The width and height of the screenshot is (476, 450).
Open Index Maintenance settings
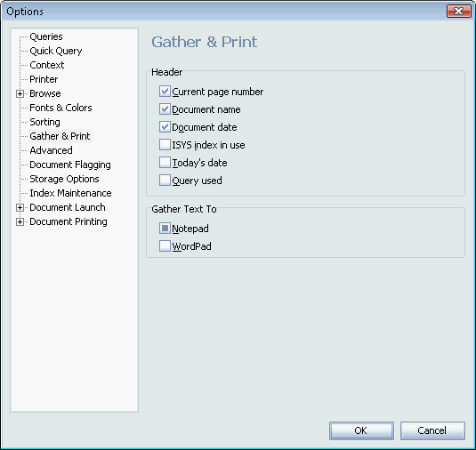click(x=70, y=193)
